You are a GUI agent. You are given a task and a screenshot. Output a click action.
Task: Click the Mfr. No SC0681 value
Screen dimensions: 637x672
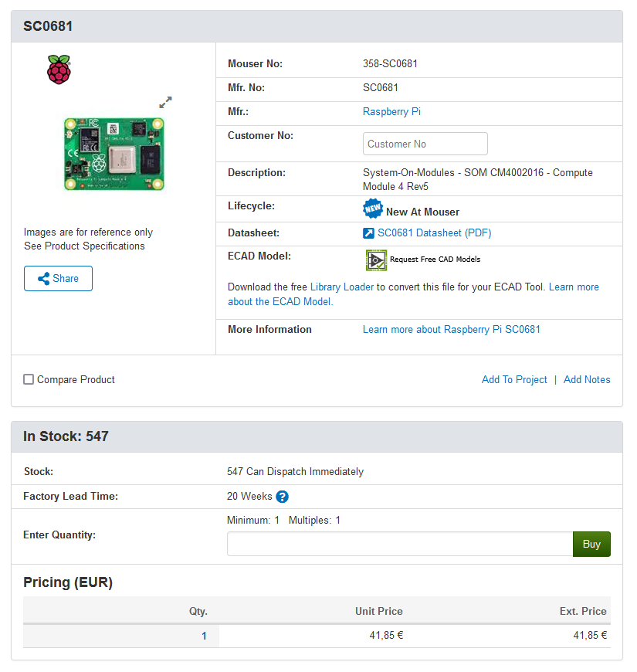coord(381,88)
